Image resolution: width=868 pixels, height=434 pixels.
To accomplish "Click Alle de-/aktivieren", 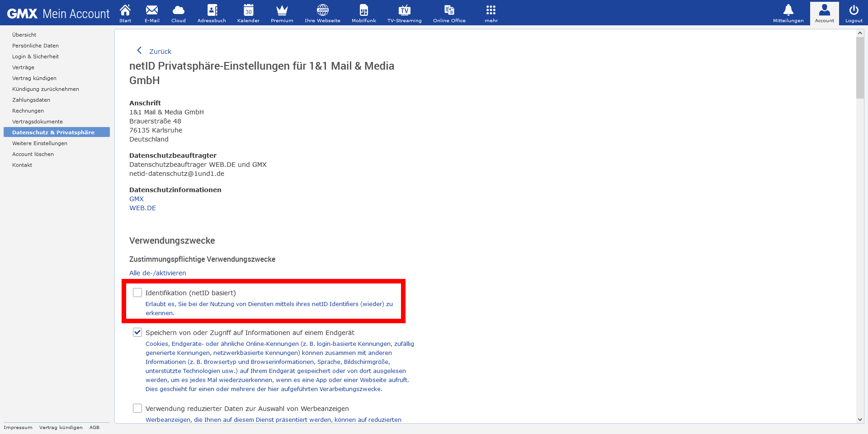I will 157,273.
